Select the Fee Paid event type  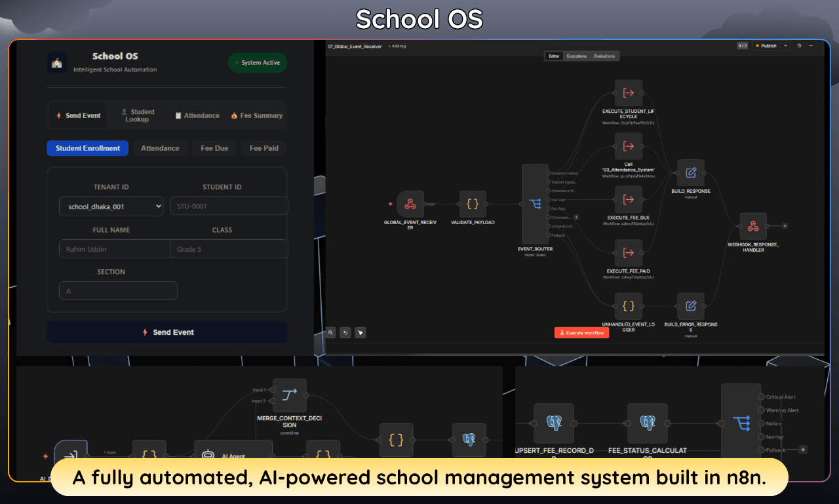click(264, 148)
